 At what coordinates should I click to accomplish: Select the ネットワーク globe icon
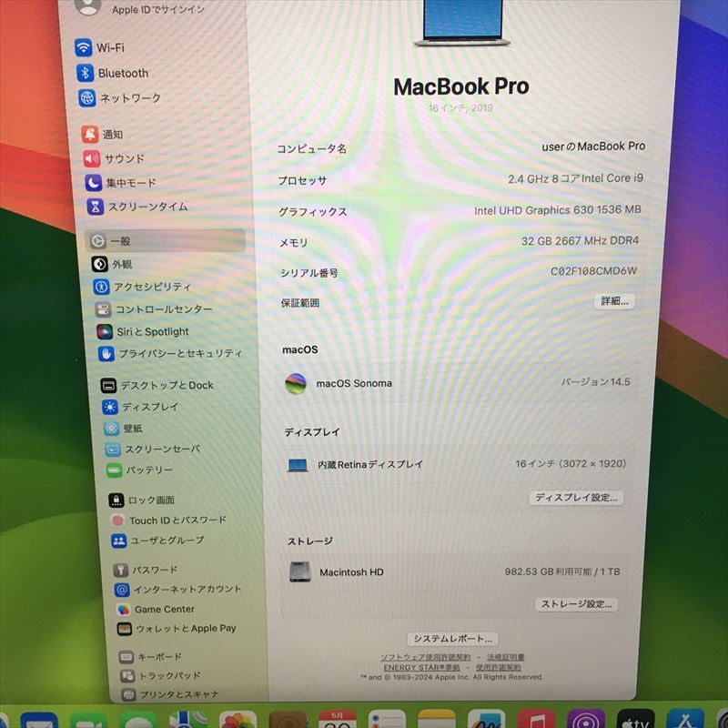(x=86, y=98)
